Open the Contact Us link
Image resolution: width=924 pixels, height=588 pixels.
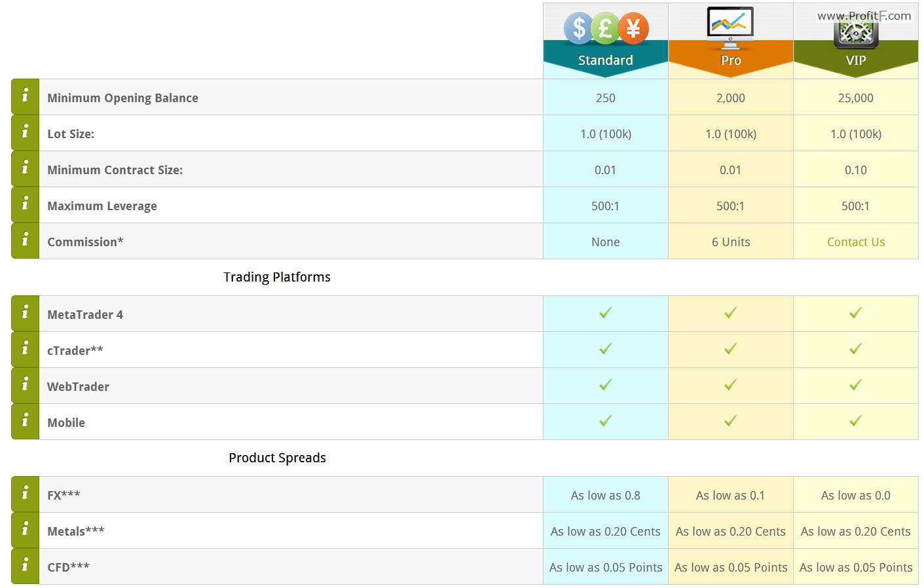click(856, 242)
